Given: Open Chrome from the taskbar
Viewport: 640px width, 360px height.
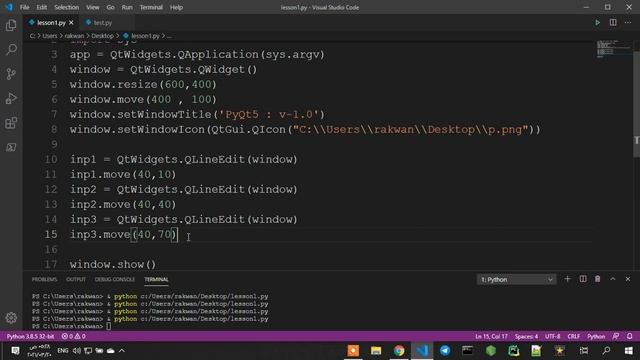Looking at the screenshot, I should click(399, 351).
